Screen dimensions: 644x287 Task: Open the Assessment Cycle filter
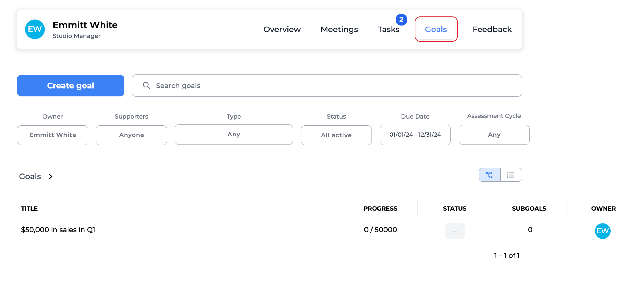[x=494, y=135]
